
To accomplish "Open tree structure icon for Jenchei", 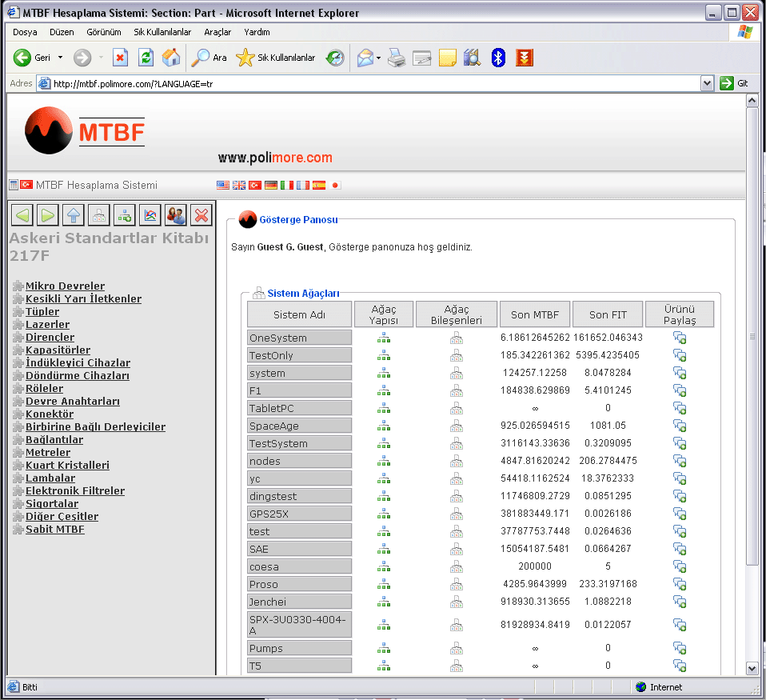I will click(x=384, y=602).
